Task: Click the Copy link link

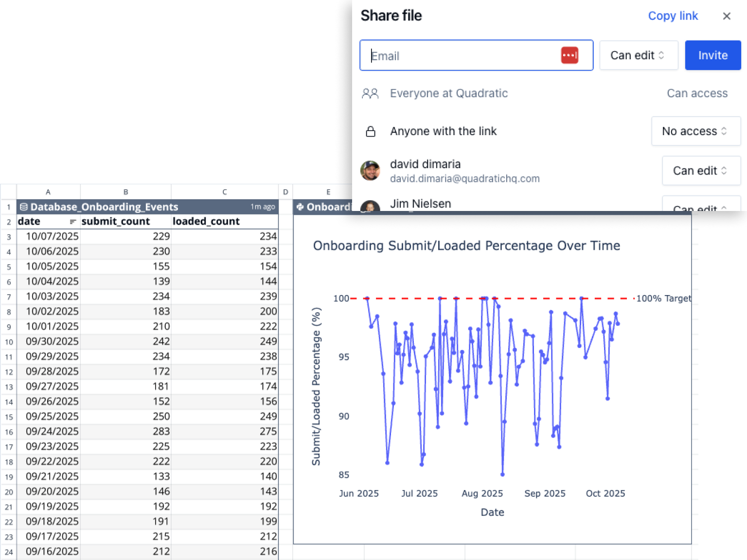Action: click(x=673, y=16)
